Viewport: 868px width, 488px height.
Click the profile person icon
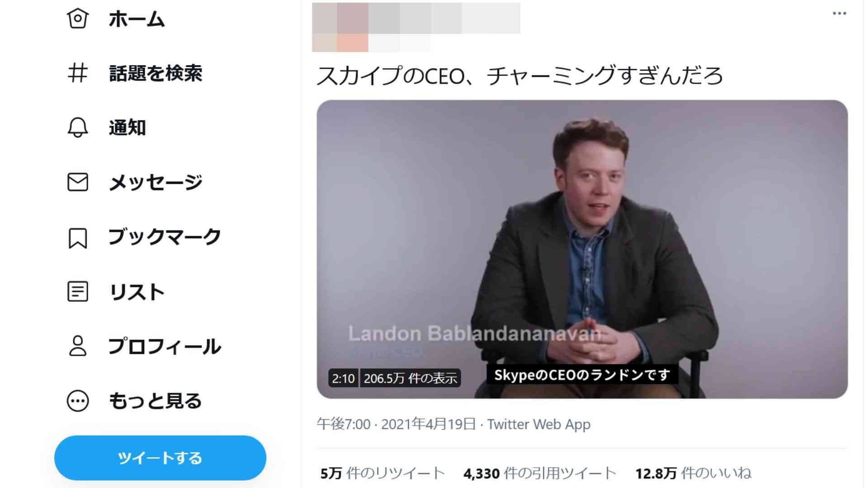[x=78, y=346]
